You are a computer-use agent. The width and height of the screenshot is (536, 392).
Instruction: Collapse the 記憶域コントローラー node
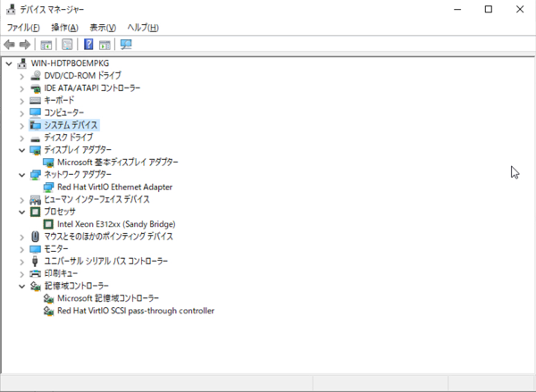coord(21,287)
